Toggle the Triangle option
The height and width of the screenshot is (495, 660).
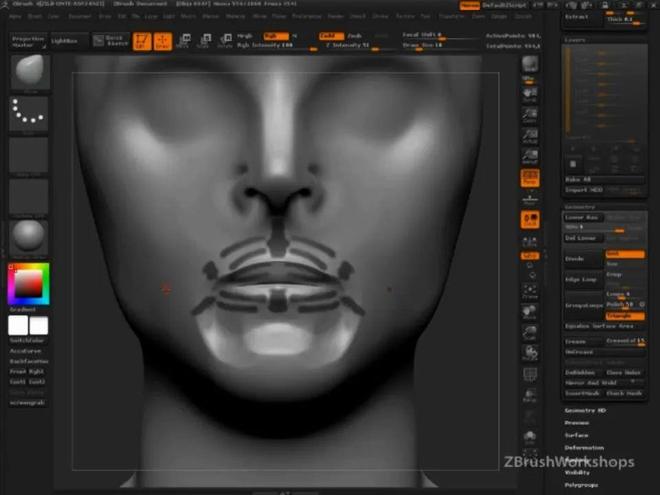pyautogui.click(x=625, y=316)
